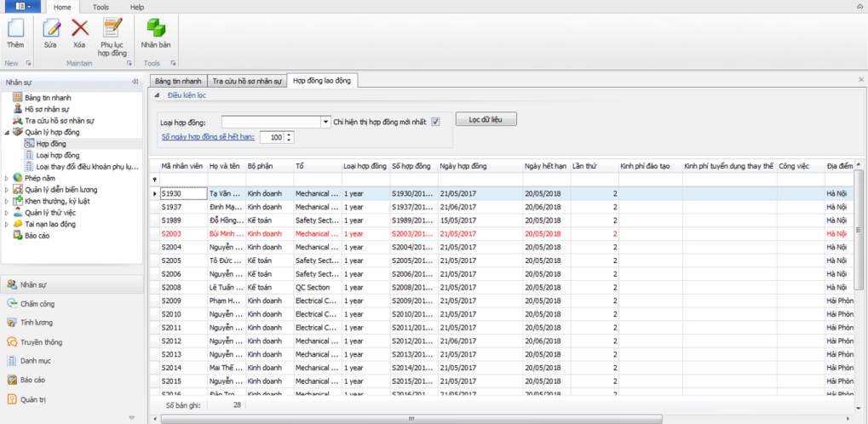The height and width of the screenshot is (424, 868).
Task: Open the Tra cứu hồ sơ nhân sự tab
Action: pos(247,81)
